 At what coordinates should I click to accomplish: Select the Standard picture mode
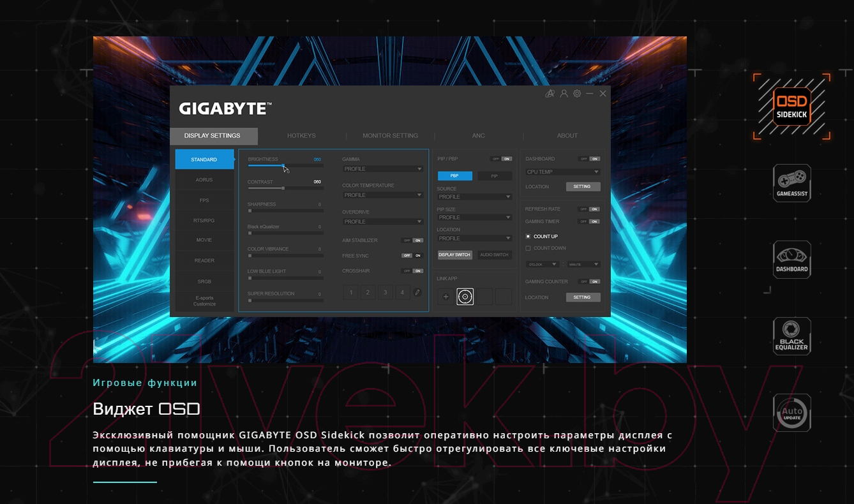204,159
